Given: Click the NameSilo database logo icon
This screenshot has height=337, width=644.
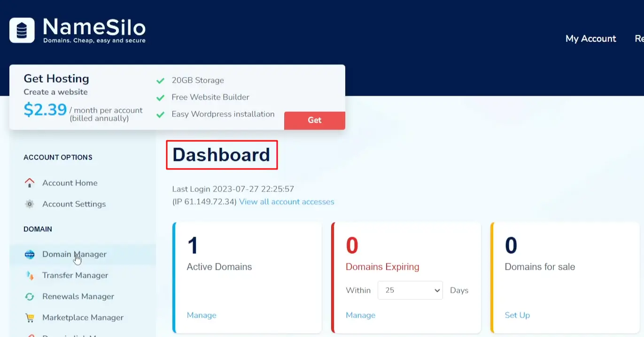Looking at the screenshot, I should (x=22, y=31).
